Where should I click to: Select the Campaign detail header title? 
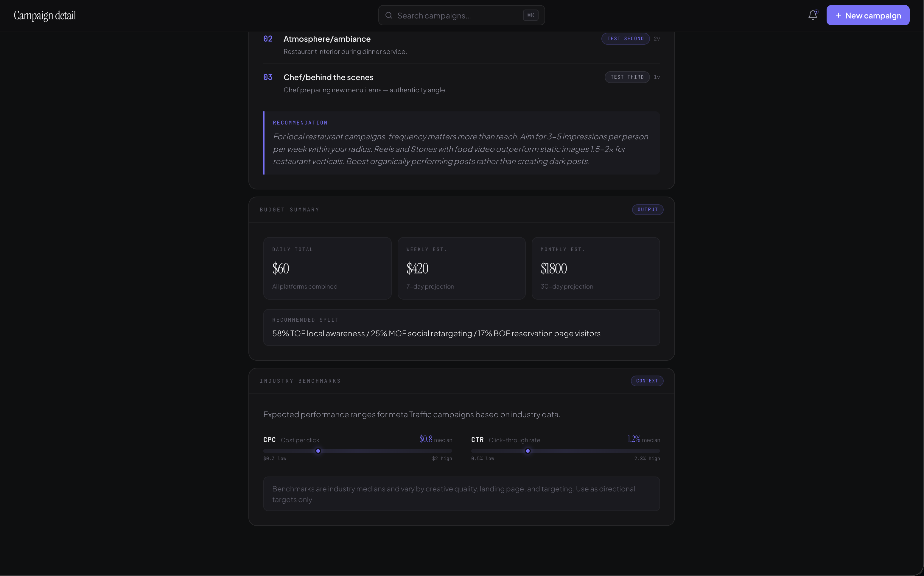tap(45, 15)
